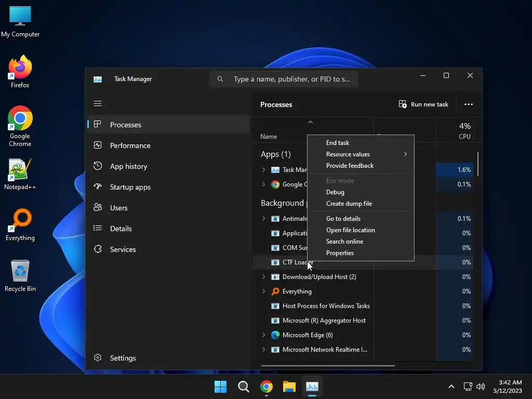
Task: Open the My Computer desktop icon
Action: tap(20, 21)
